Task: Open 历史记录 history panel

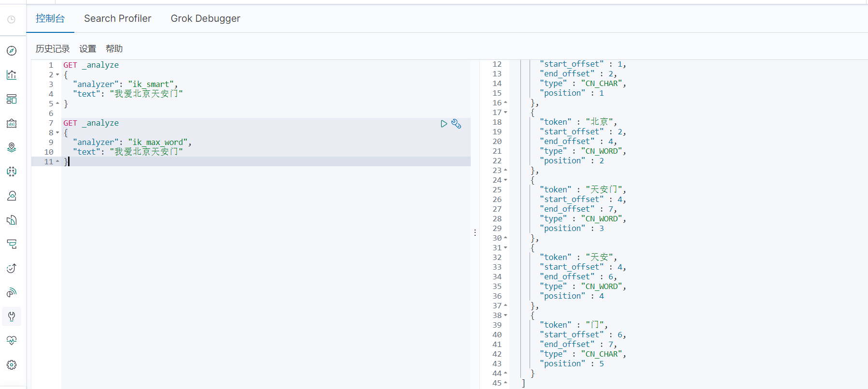Action: tap(53, 49)
